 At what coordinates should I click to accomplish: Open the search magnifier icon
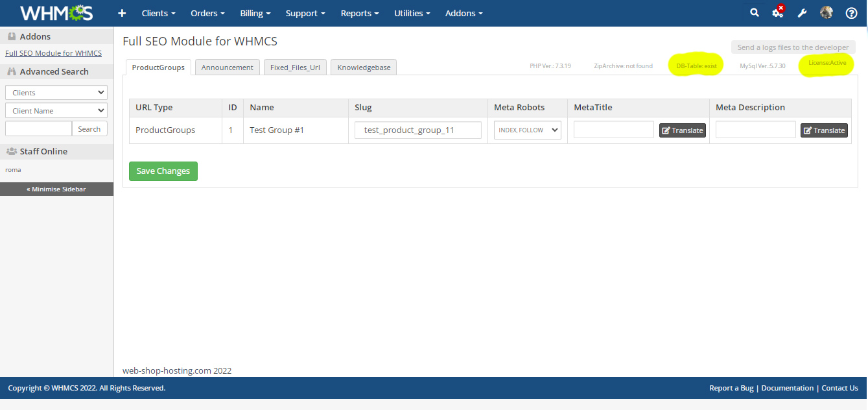pyautogui.click(x=754, y=13)
